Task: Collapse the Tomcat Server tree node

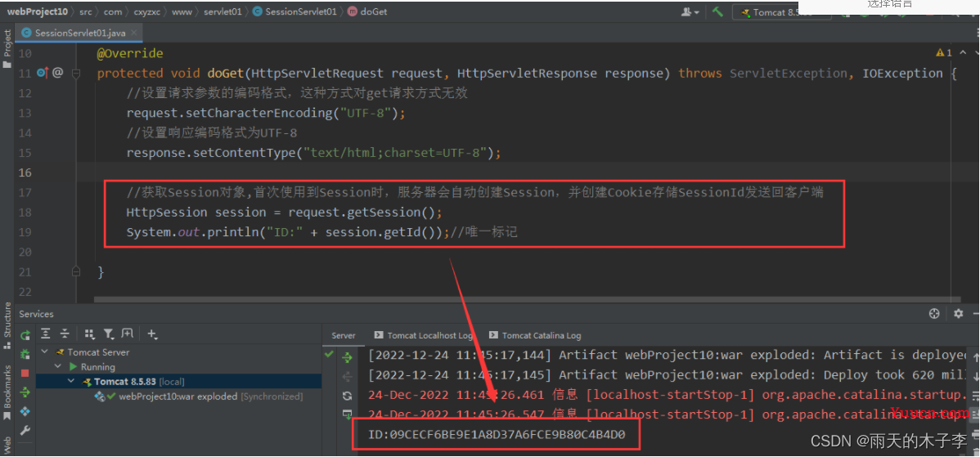Action: (44, 352)
